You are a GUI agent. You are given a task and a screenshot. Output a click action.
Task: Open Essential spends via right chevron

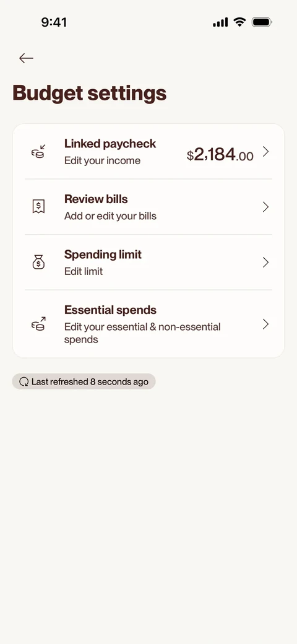(x=266, y=324)
